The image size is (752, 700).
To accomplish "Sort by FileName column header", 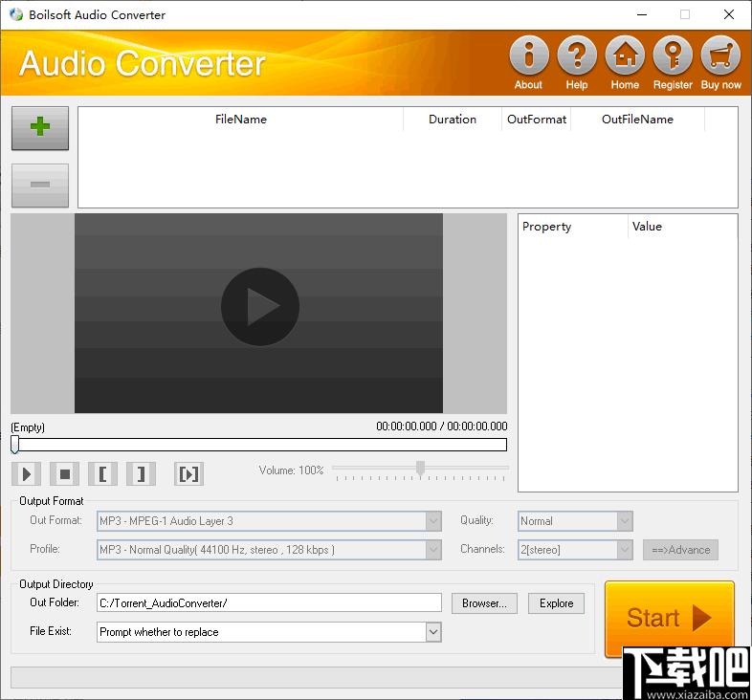I will pyautogui.click(x=241, y=120).
